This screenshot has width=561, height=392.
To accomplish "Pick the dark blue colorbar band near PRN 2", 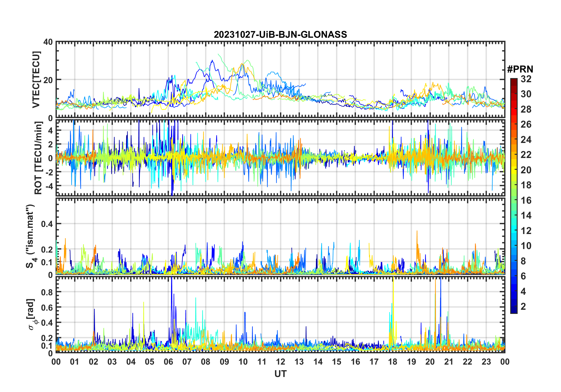I will 514,307.
